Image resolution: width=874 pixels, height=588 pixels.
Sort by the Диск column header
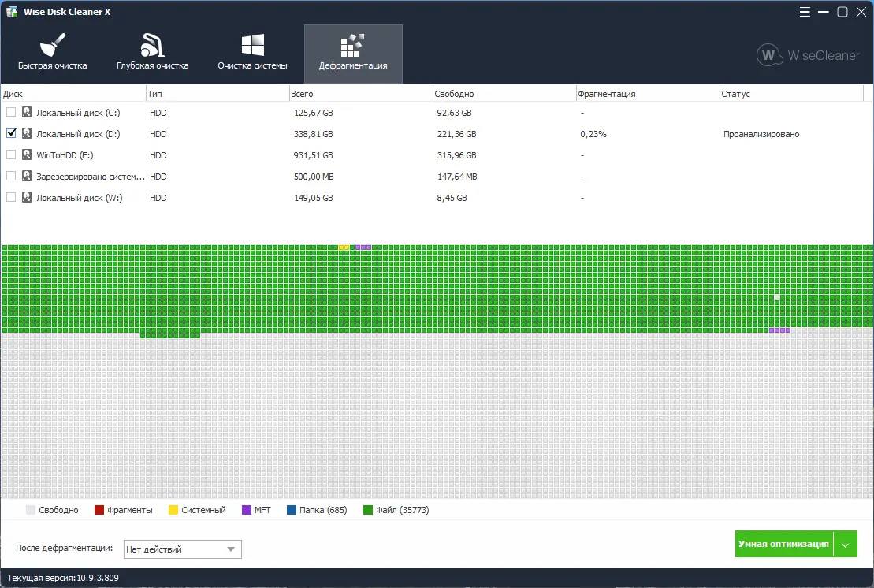[x=73, y=94]
